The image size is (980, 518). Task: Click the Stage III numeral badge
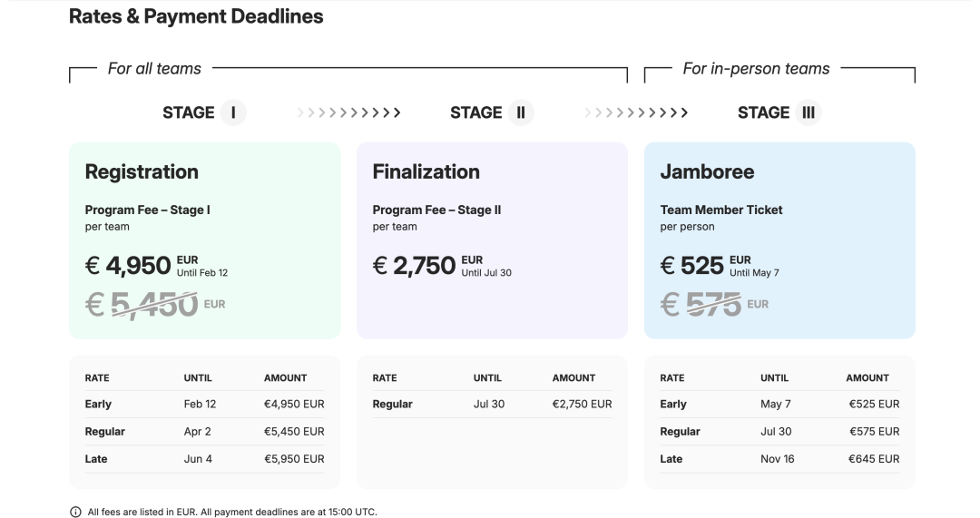808,112
